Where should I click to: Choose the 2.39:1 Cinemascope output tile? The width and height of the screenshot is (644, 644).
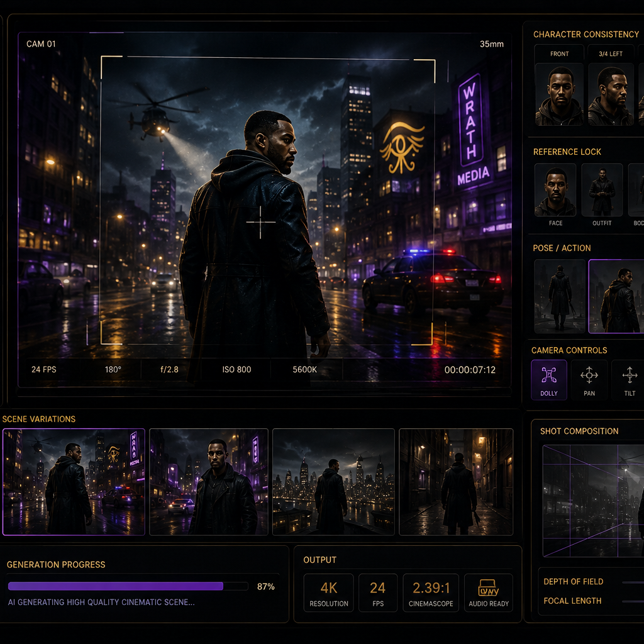coord(431,592)
